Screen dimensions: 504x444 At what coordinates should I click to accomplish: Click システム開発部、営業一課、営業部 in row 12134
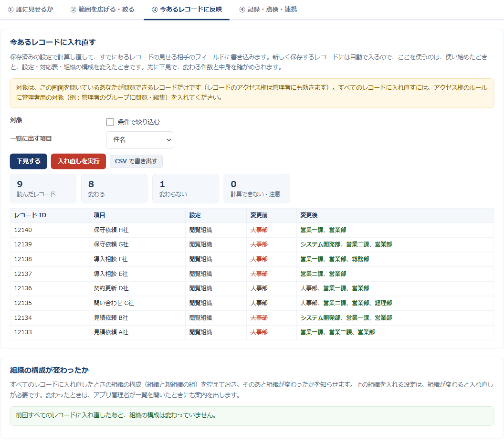click(x=346, y=318)
